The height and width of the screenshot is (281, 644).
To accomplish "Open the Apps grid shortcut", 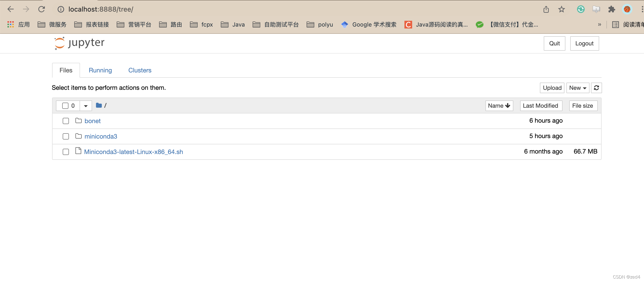I will [19, 25].
